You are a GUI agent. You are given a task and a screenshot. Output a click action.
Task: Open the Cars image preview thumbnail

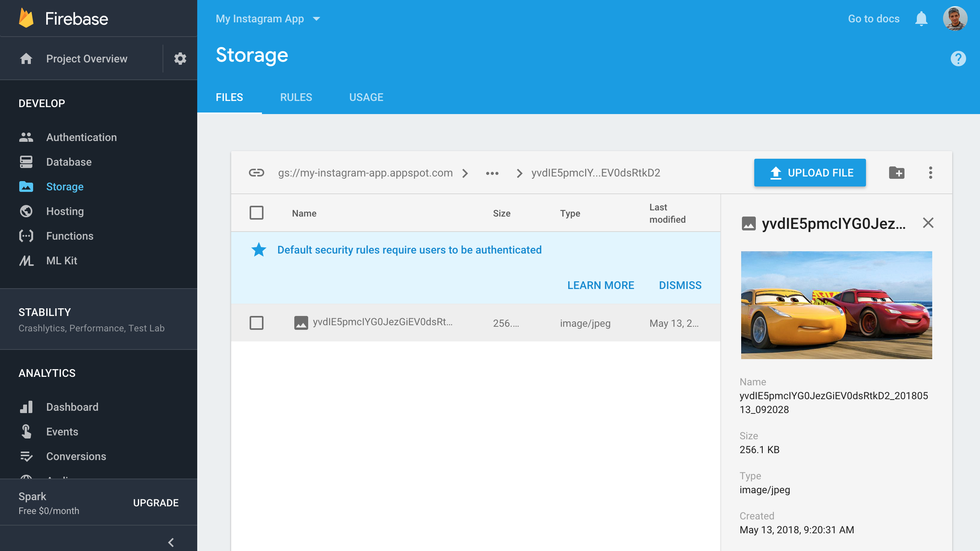(837, 305)
